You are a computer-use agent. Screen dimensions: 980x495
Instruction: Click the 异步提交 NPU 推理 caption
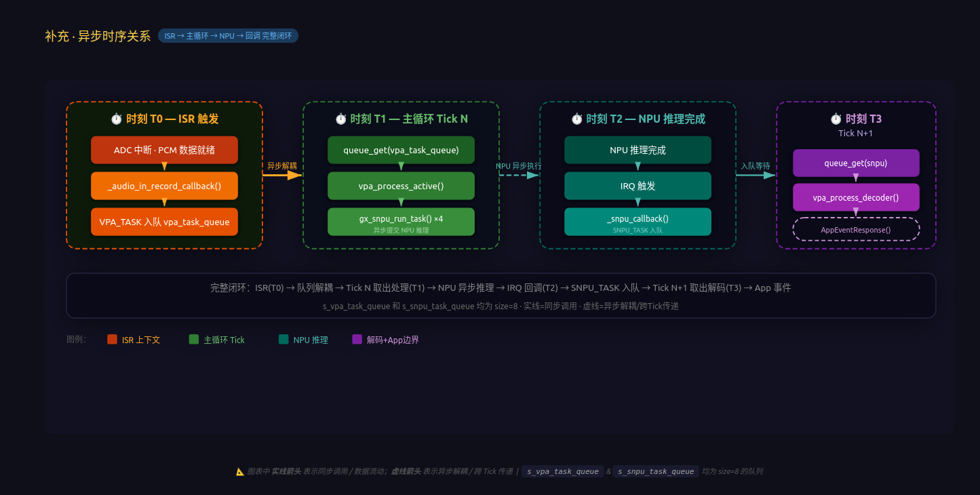[401, 231]
